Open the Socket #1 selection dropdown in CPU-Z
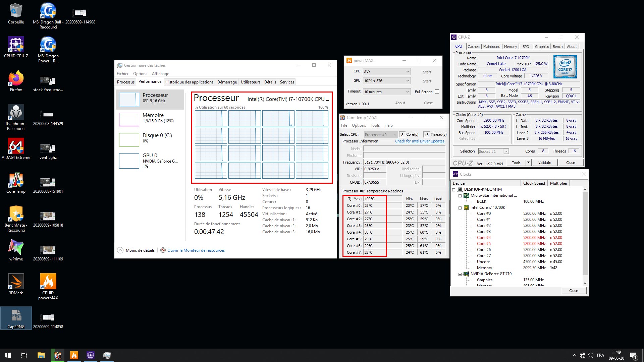Viewport: 644px width, 362px height. click(x=493, y=151)
